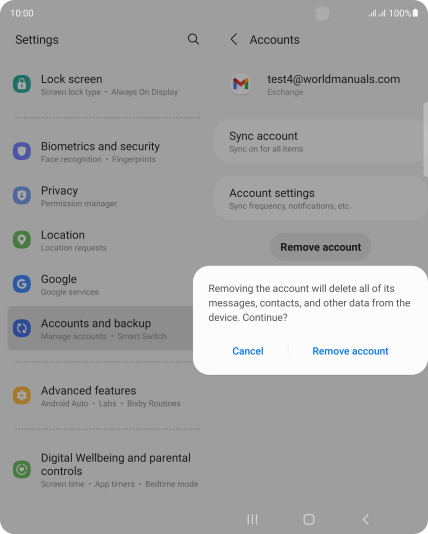Open the recent apps navigation button
The image size is (428, 534).
tap(252, 519)
